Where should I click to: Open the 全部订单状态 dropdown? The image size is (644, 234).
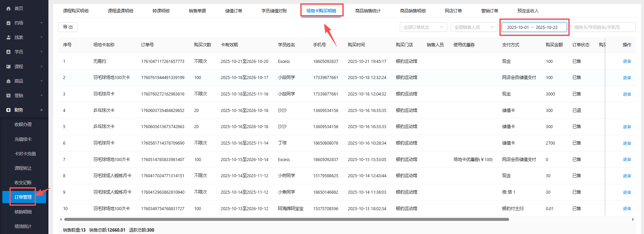(x=423, y=27)
